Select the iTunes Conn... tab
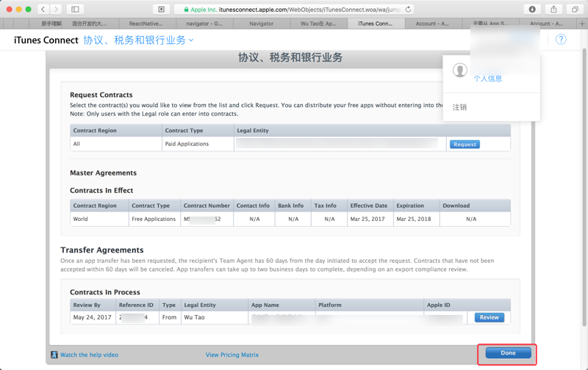The height and width of the screenshot is (370, 588). click(x=376, y=23)
